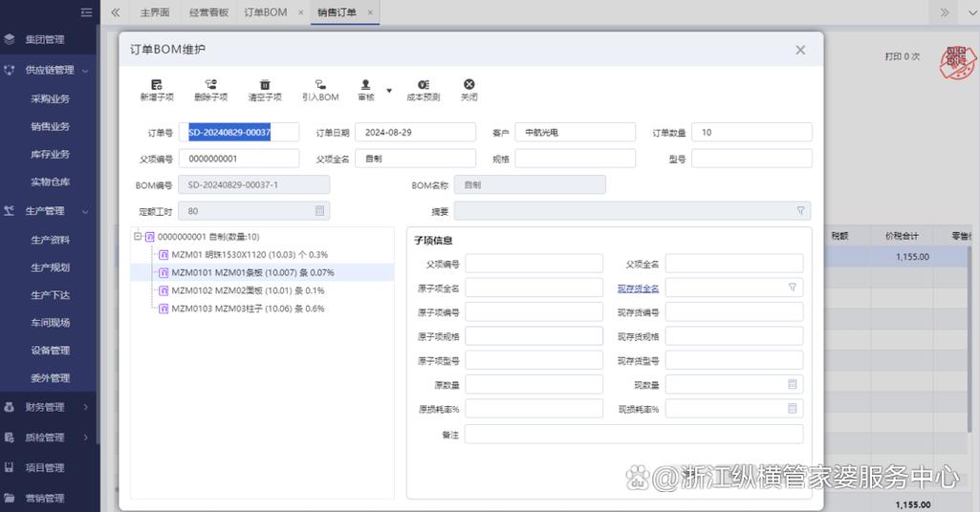Click 打印 0 次 in background window
980x512 pixels.
[x=902, y=56]
